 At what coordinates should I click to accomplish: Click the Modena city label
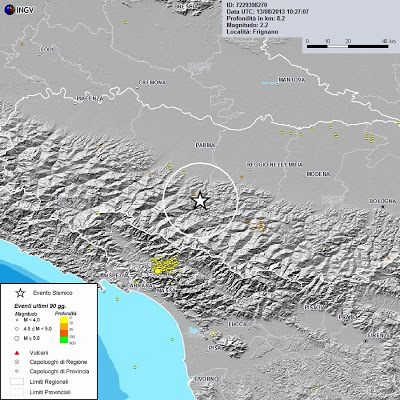click(318, 174)
